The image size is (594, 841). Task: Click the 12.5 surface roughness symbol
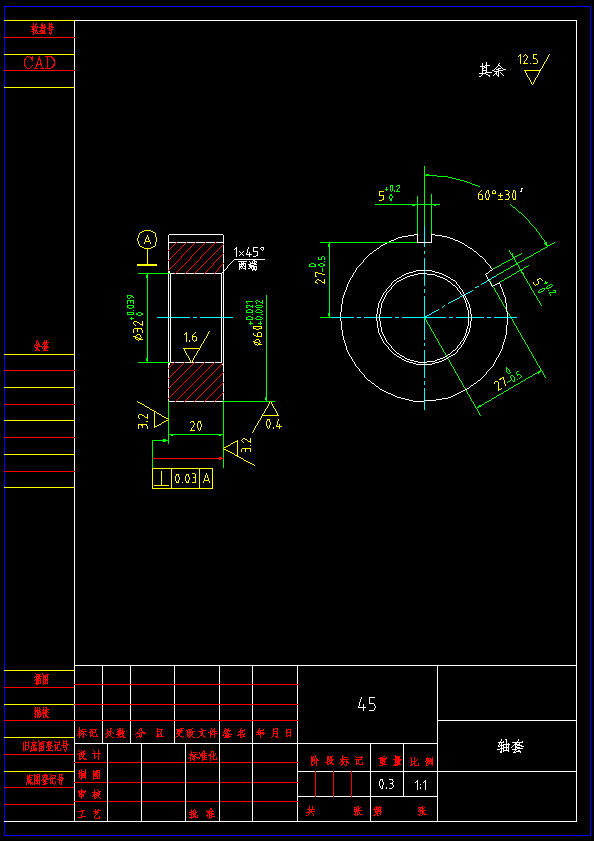(533, 68)
